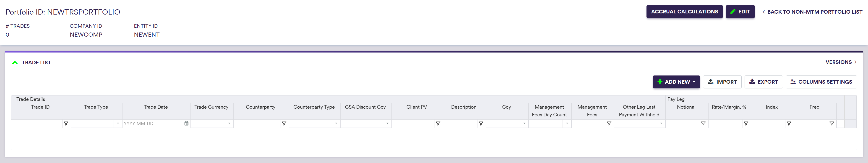Open the Trade Date calendar picker icon

tap(186, 124)
